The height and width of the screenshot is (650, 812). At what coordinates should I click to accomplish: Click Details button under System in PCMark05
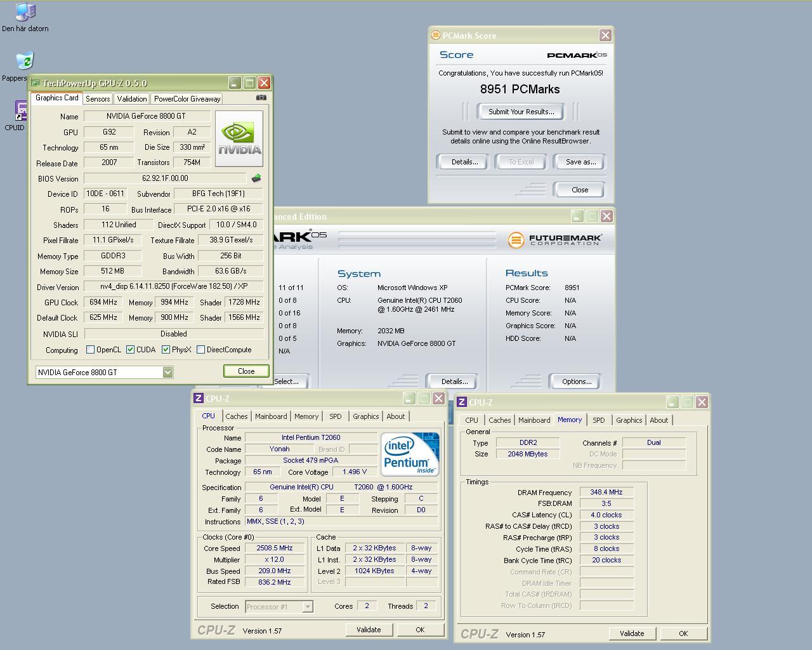454,381
